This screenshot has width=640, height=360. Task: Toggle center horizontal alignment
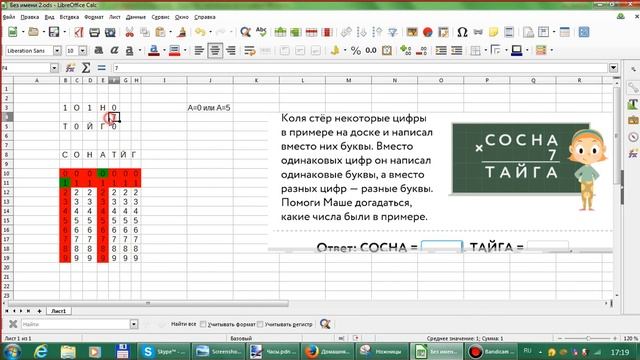pyautogui.click(x=215, y=50)
